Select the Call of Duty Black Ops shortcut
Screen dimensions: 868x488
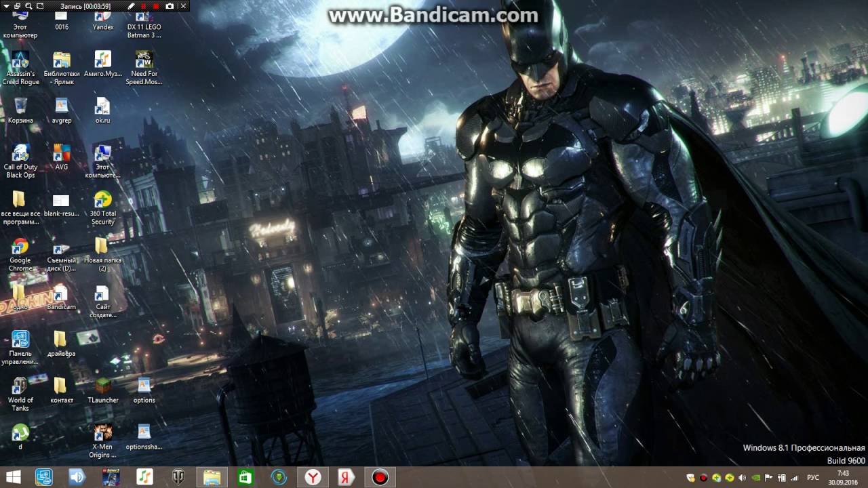[x=20, y=161]
